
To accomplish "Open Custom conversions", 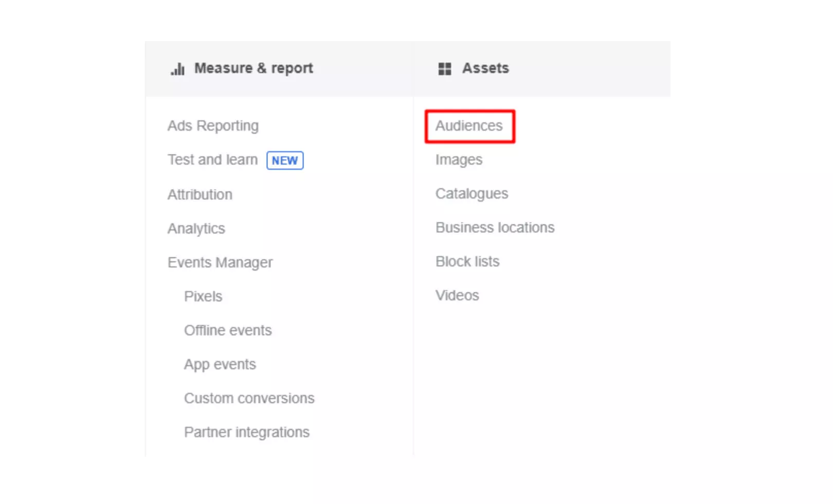I will pyautogui.click(x=249, y=398).
